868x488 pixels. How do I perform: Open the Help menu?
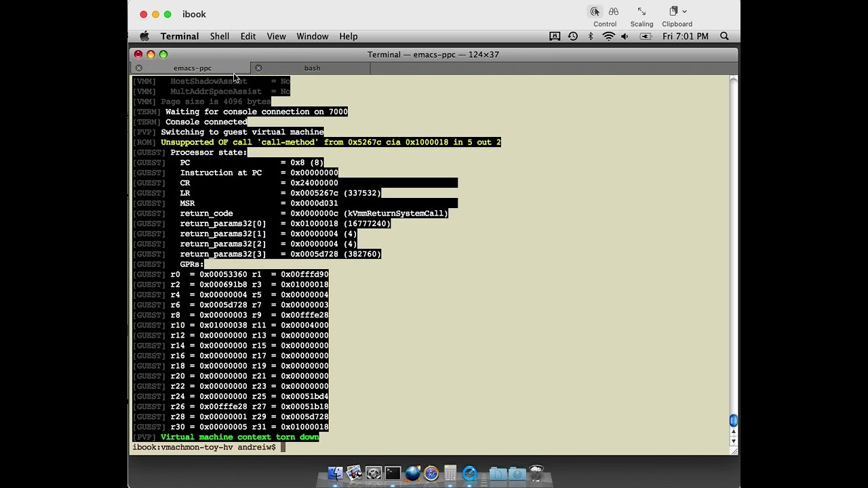(x=348, y=37)
